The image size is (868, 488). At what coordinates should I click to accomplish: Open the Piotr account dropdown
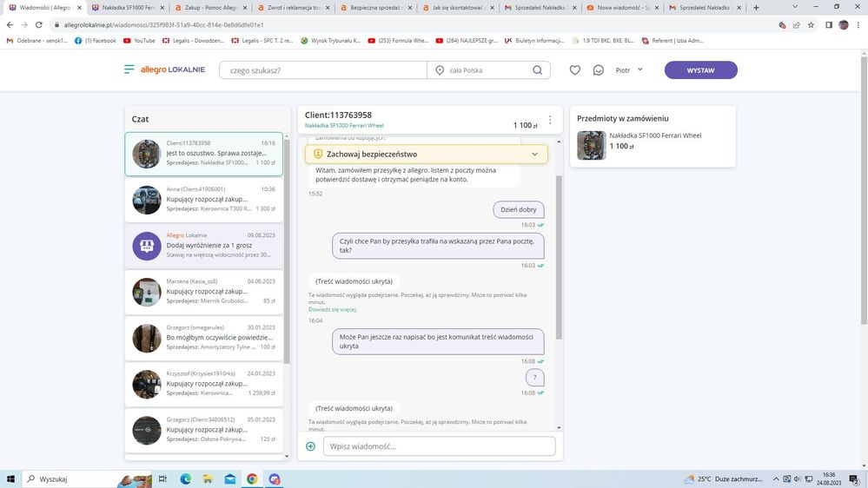[629, 69]
